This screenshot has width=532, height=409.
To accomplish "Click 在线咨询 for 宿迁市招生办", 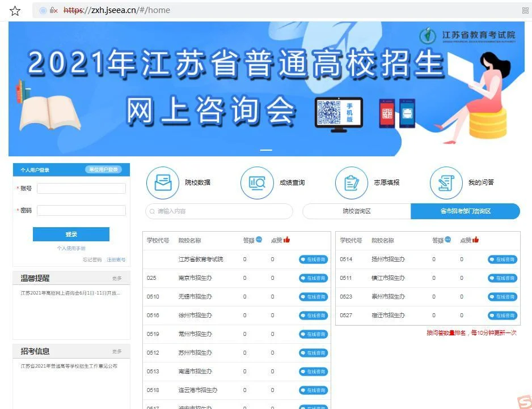I will coord(503,316).
